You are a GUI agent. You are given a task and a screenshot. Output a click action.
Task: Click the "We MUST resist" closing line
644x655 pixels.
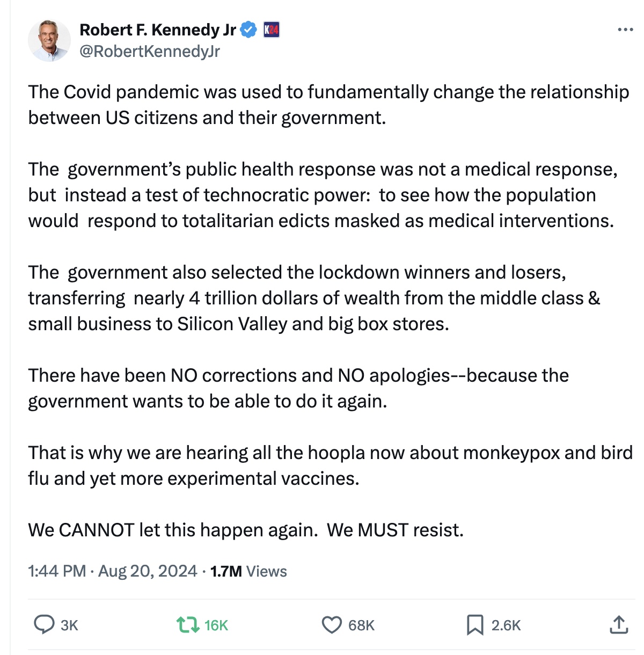pyautogui.click(x=396, y=530)
